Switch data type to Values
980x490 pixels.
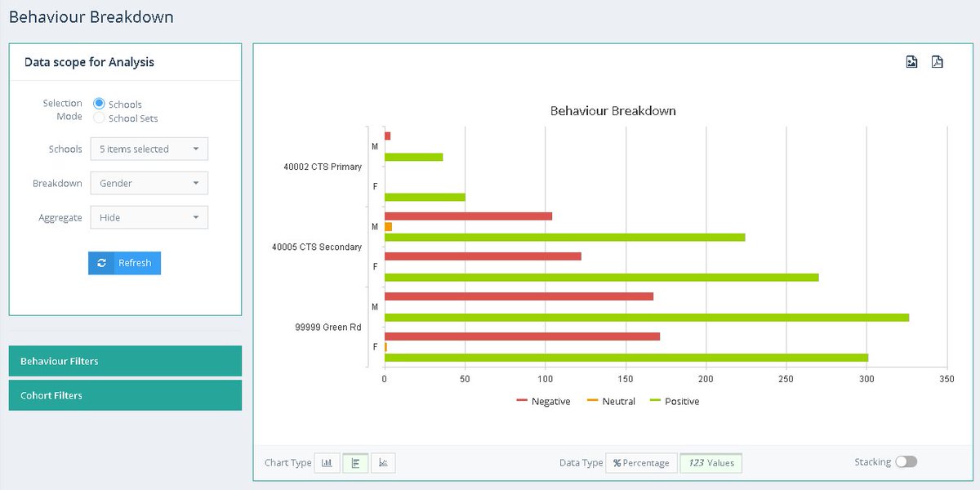tap(711, 463)
